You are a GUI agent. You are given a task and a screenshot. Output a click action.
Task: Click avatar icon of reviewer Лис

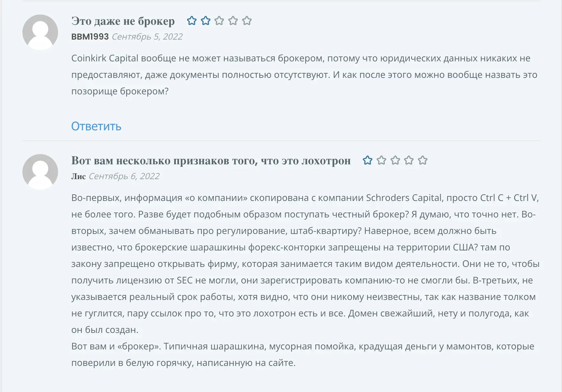tap(40, 172)
